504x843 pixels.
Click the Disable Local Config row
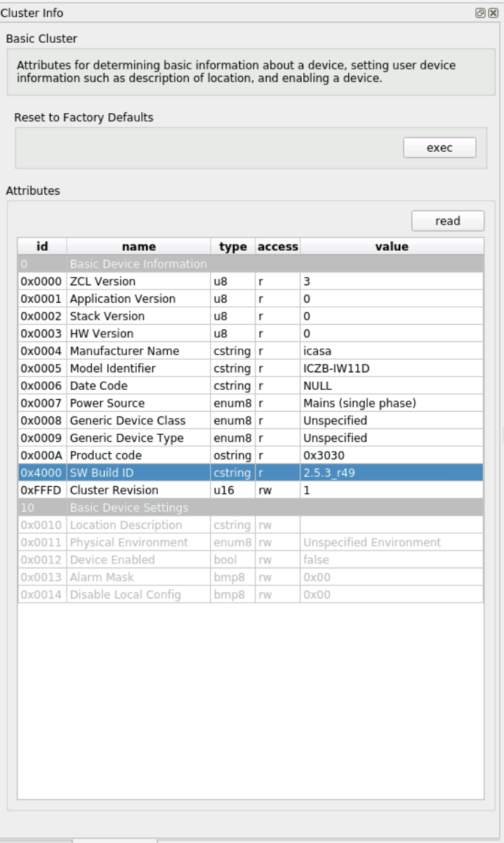(251, 594)
